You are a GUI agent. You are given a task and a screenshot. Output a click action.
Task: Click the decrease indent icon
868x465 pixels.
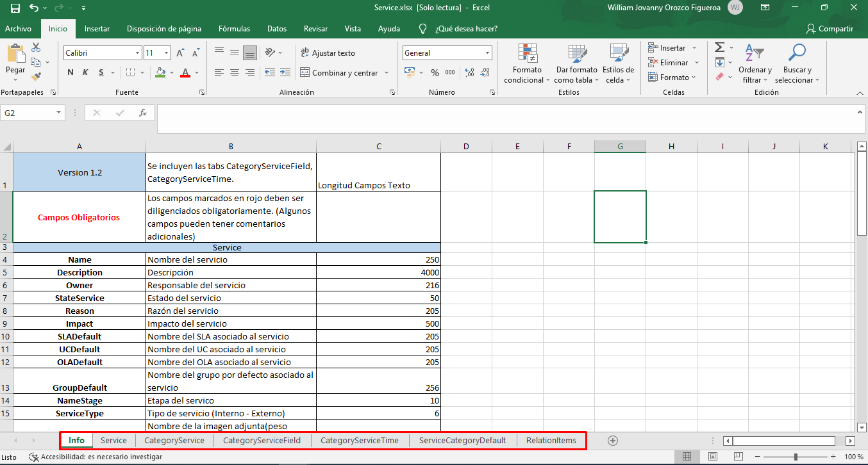point(269,72)
